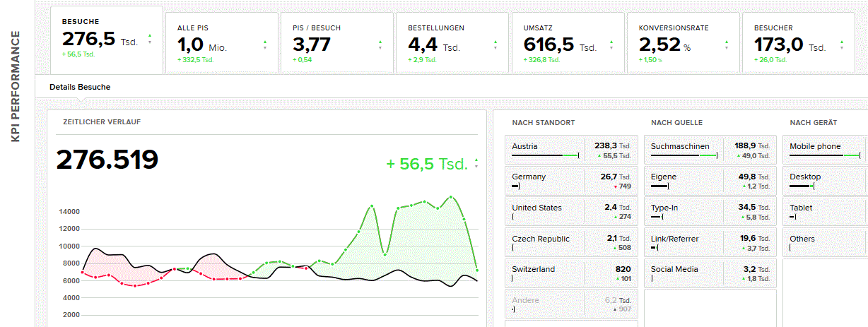Click the + 56,5 Tsd. chart change value
Viewport: 868px width, 327px height.
click(427, 164)
